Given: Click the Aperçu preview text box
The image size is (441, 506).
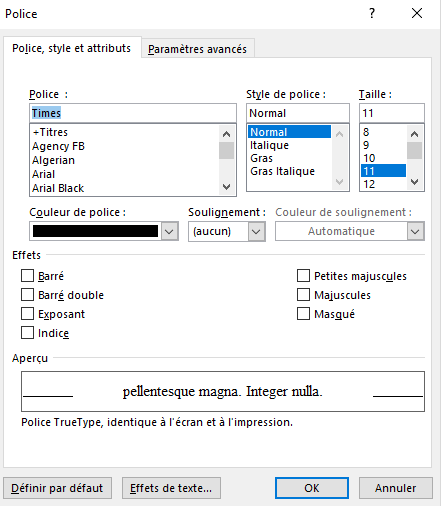Looking at the screenshot, I should [223, 391].
